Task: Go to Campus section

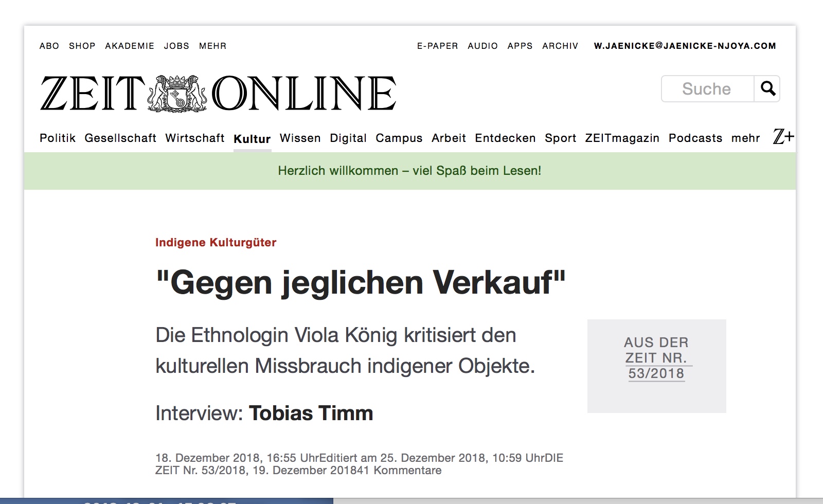Action: pyautogui.click(x=399, y=138)
